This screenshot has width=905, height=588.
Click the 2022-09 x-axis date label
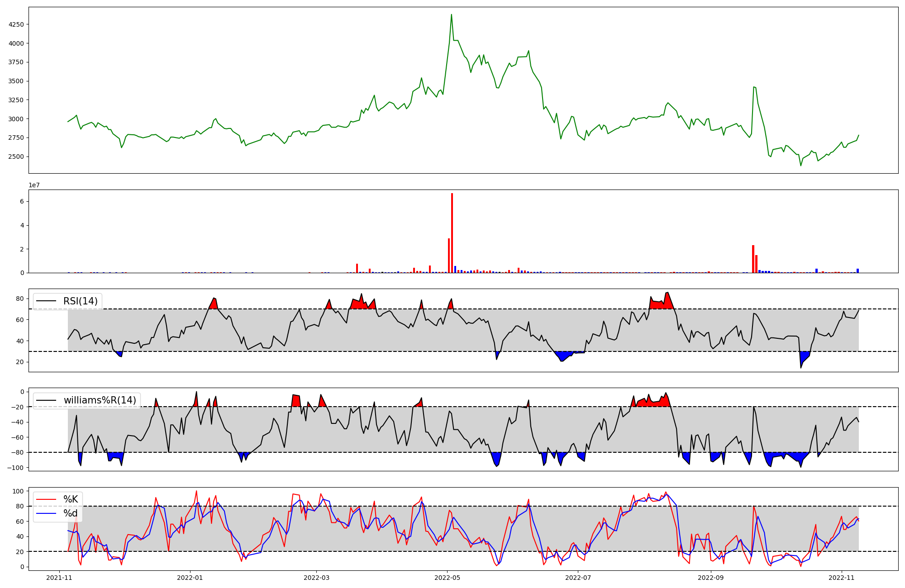pos(711,578)
